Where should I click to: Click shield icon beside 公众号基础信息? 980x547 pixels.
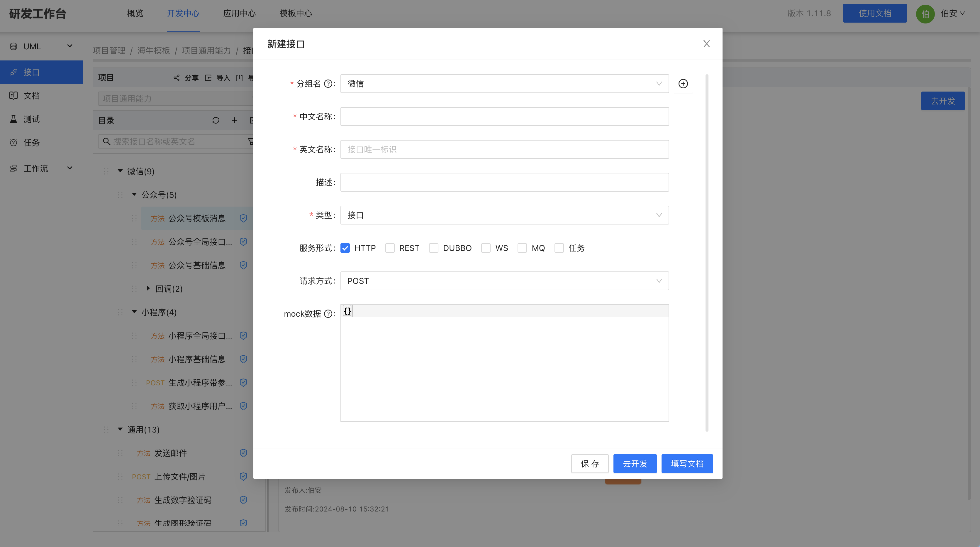point(243,265)
